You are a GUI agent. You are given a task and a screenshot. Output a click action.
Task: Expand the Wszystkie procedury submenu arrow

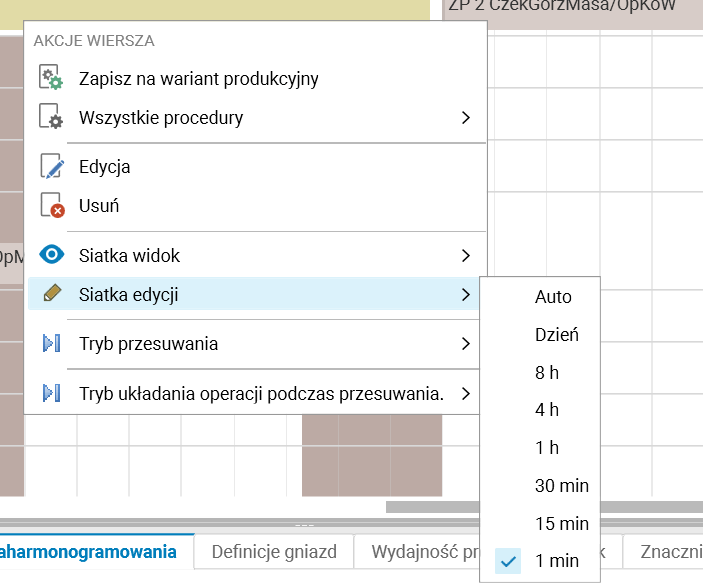click(x=466, y=118)
